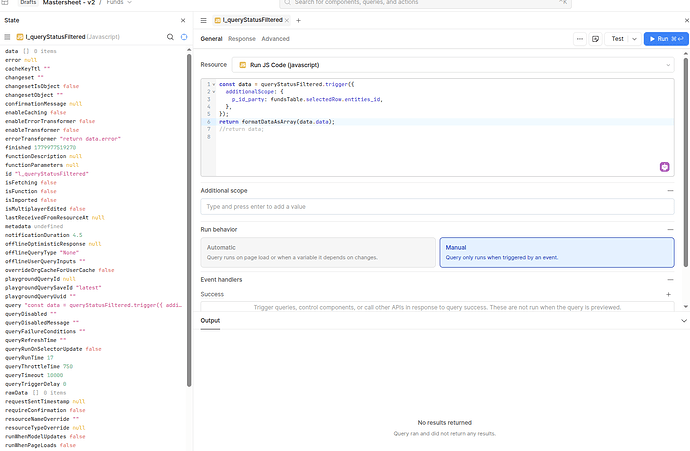Click the purple AI assistant icon in editor
The width and height of the screenshot is (690, 451).
664,167
